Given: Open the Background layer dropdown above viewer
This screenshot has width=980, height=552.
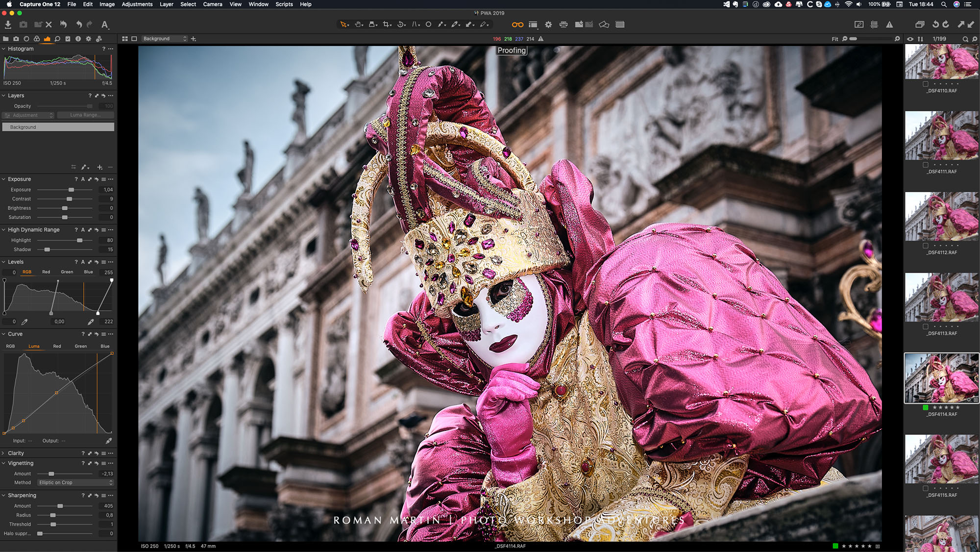Looking at the screenshot, I should point(165,39).
